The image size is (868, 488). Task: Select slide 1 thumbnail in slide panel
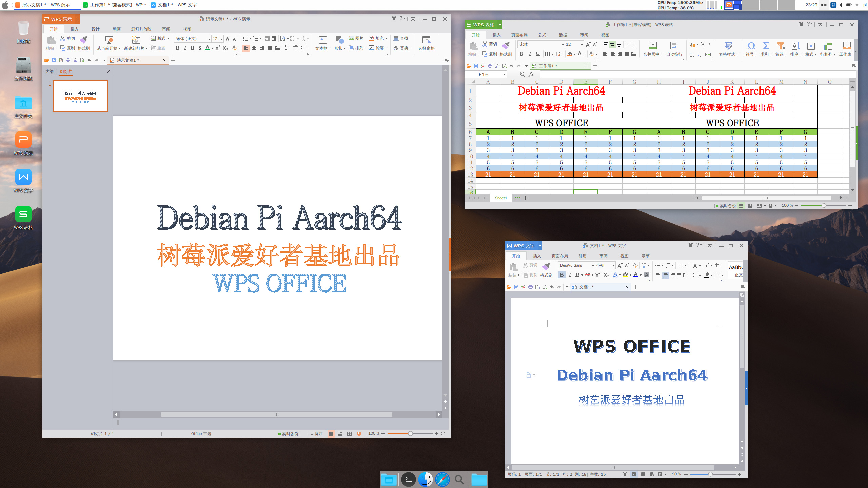pyautogui.click(x=80, y=96)
